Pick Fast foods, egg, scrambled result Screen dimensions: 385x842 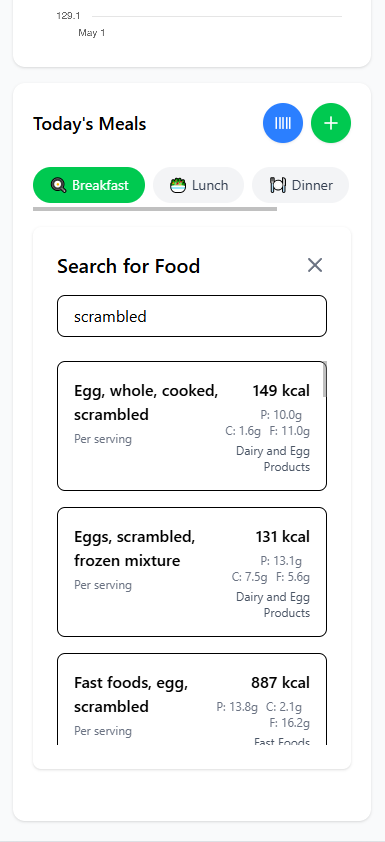tap(192, 699)
